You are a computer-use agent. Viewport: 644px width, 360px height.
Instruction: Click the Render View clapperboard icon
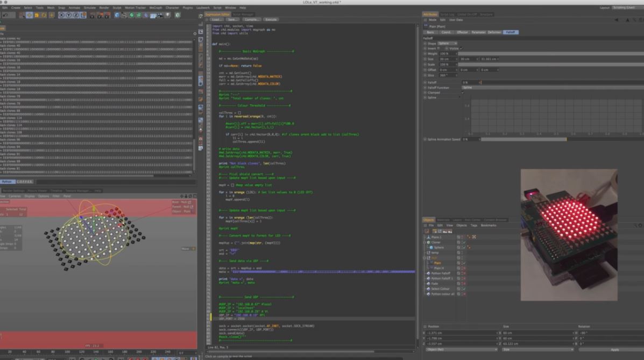[93, 16]
